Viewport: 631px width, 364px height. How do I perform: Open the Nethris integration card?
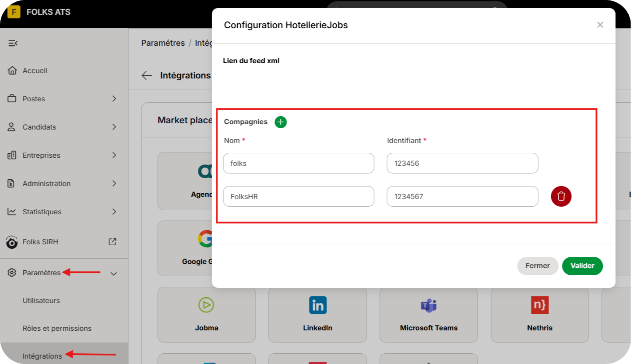(x=540, y=315)
